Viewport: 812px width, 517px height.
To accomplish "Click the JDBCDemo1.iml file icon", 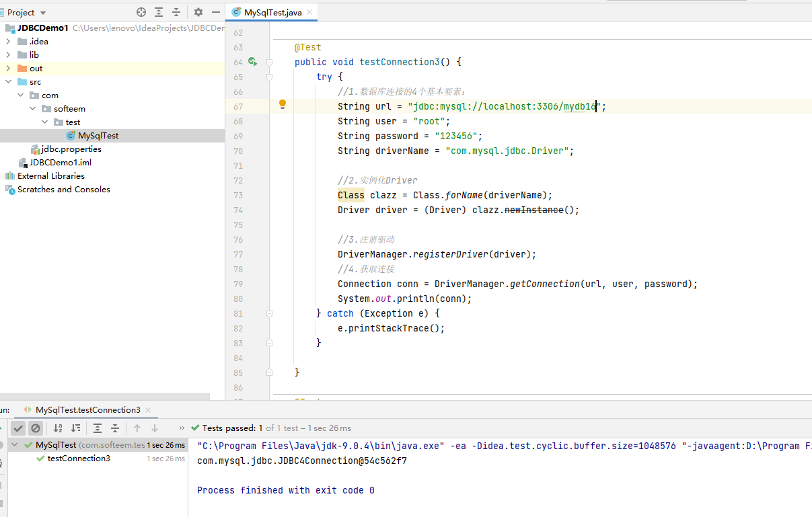I will click(22, 162).
